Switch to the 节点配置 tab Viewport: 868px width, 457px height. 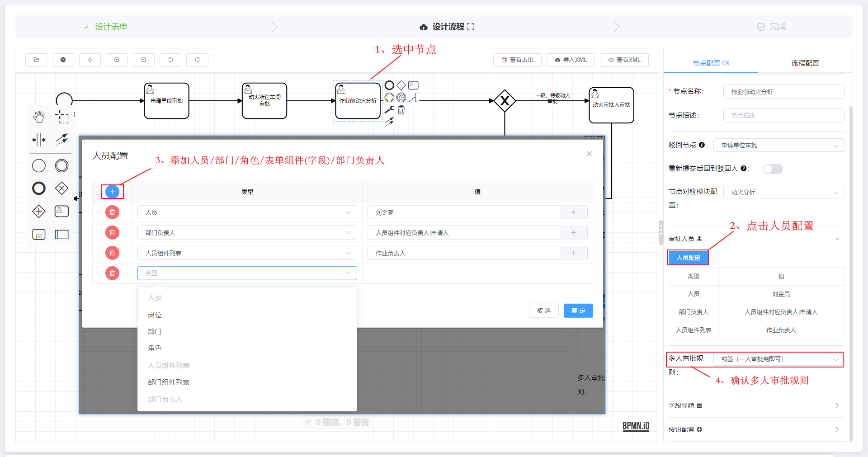tap(711, 63)
